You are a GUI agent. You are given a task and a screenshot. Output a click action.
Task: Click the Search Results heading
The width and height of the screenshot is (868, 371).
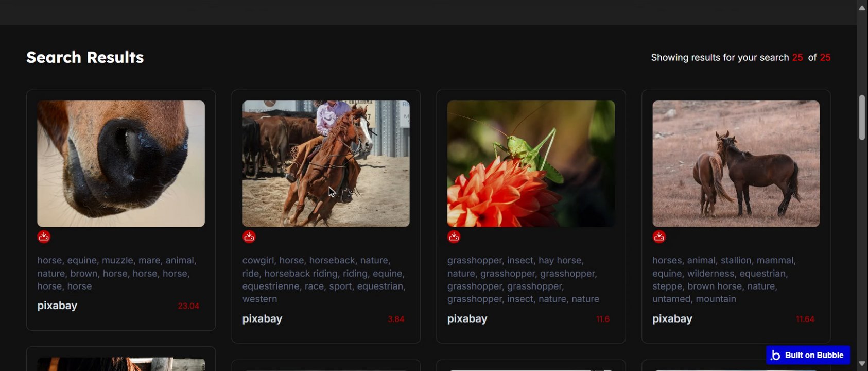pyautogui.click(x=85, y=57)
